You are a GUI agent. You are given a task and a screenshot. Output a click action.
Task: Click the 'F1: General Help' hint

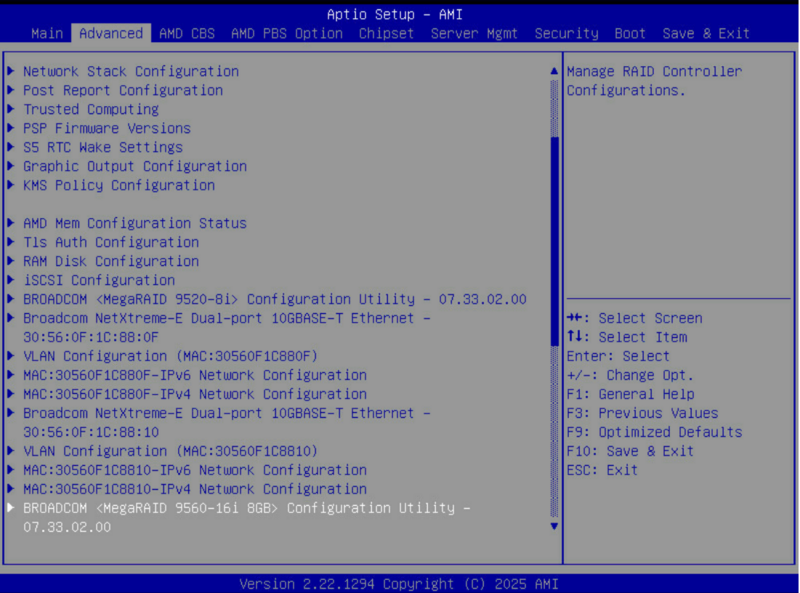tap(631, 394)
